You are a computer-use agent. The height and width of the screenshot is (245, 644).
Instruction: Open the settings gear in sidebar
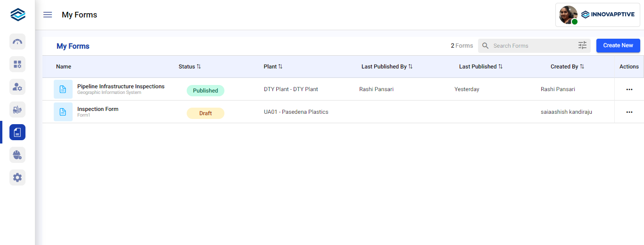17,177
